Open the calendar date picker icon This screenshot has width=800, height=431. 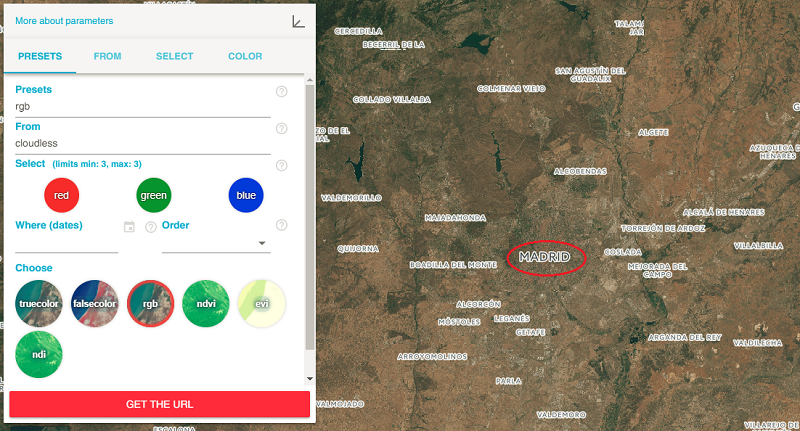tap(129, 227)
